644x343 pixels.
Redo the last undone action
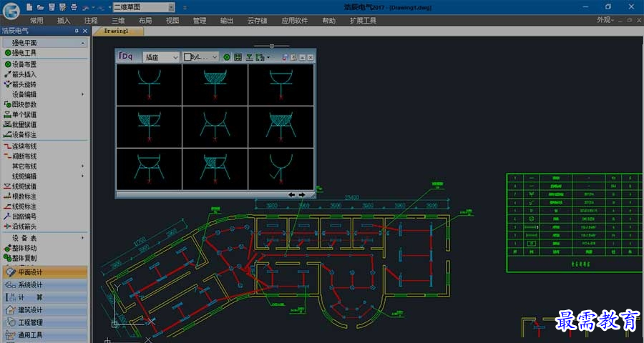coord(100,7)
